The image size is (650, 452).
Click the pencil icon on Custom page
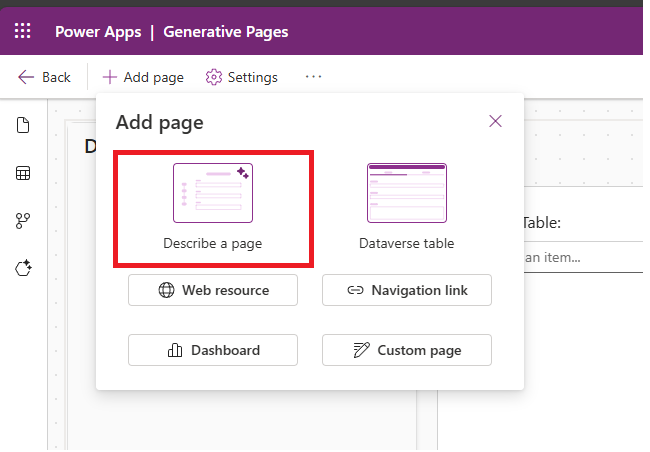pos(361,350)
